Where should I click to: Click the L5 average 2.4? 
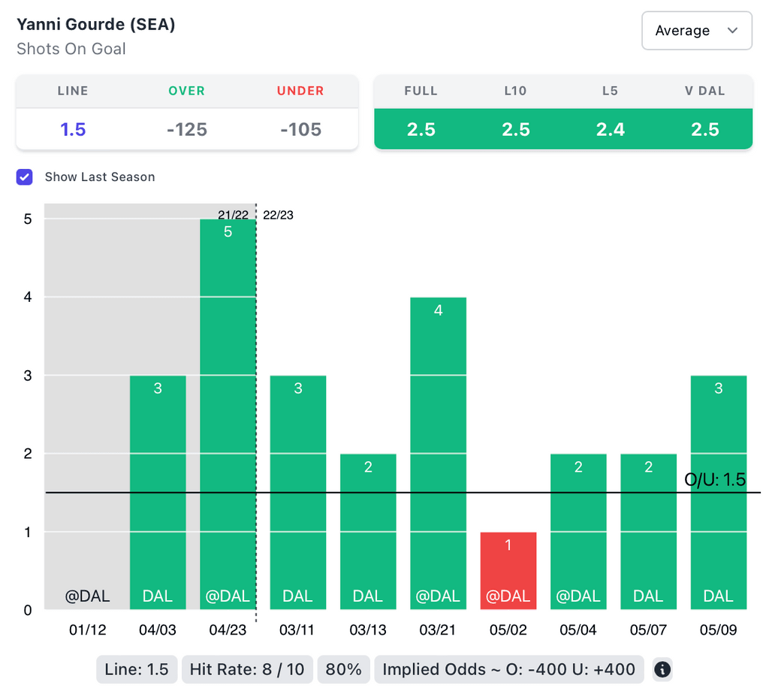610,129
